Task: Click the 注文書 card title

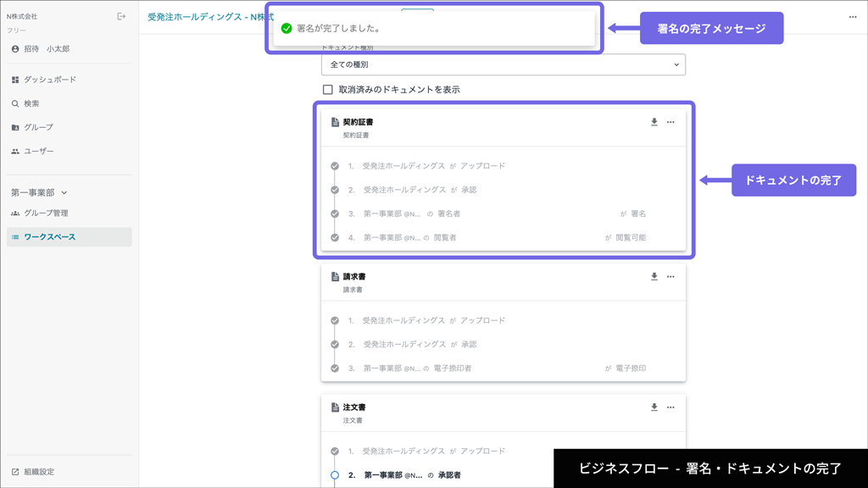Action: click(x=353, y=407)
